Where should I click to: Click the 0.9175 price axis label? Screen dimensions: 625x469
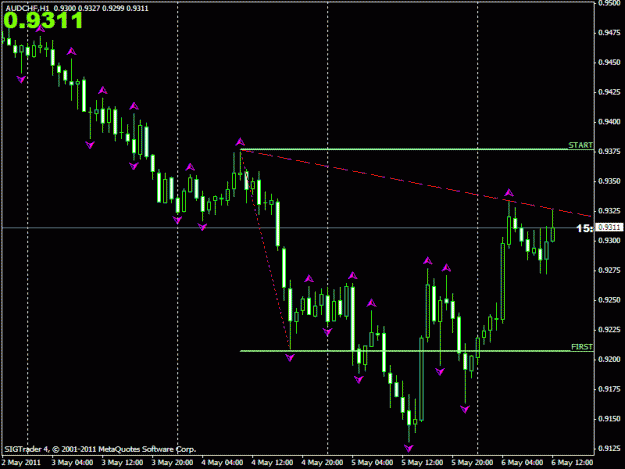point(610,389)
